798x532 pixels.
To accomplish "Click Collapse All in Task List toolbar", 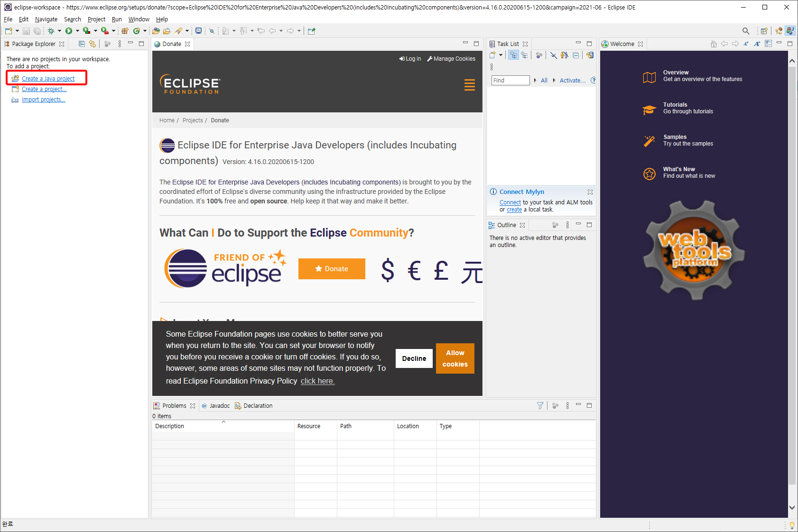I will point(575,55).
